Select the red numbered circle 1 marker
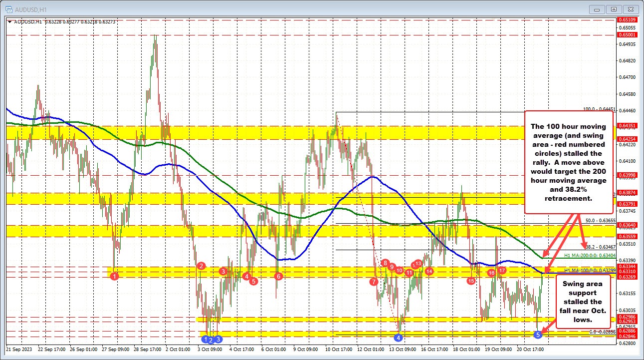The width and height of the screenshot is (644, 360). (x=113, y=275)
